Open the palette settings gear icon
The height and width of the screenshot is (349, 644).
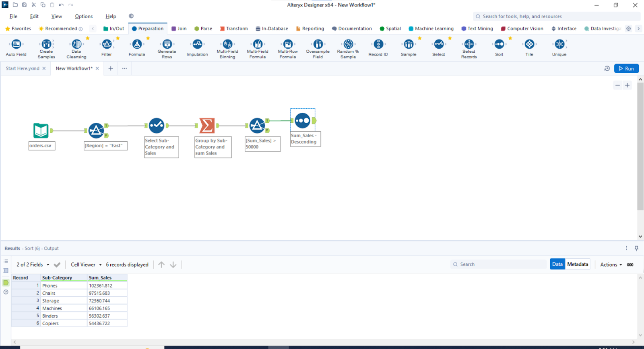click(x=629, y=29)
